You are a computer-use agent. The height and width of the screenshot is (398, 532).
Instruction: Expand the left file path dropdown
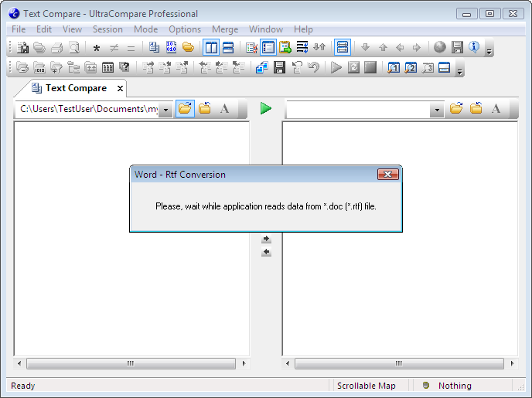[165, 110]
